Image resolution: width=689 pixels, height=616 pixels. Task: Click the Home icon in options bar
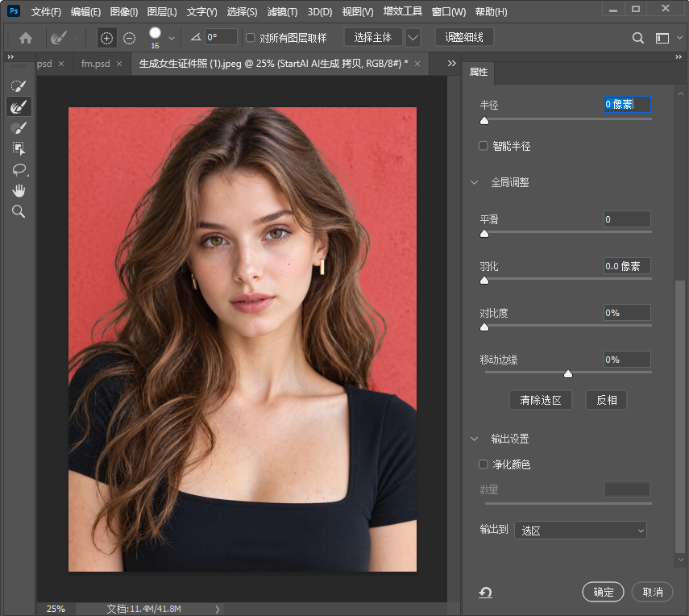(x=26, y=38)
